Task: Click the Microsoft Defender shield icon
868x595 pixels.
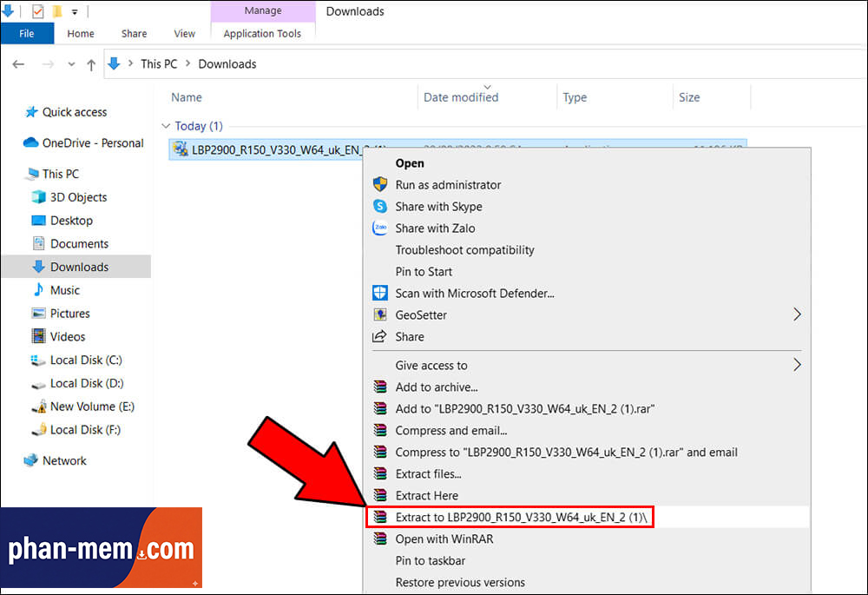Action: [379, 294]
